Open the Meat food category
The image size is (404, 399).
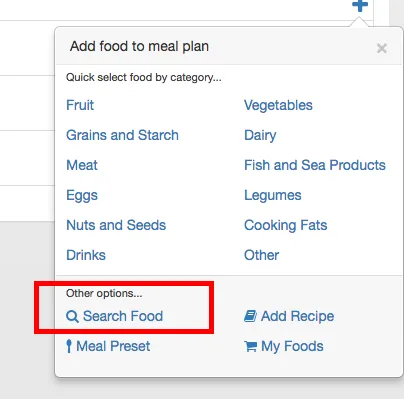tap(82, 165)
